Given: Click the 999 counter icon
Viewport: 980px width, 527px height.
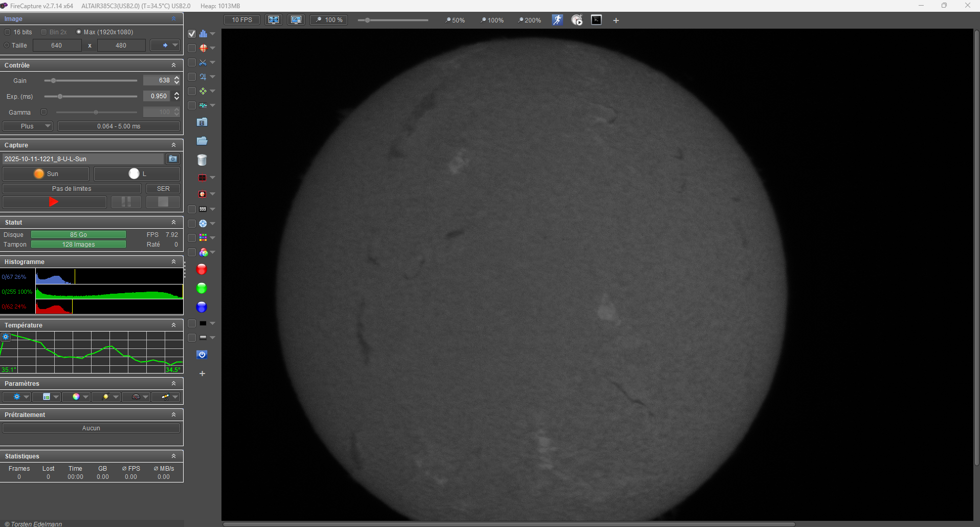Looking at the screenshot, I should pos(203,209).
